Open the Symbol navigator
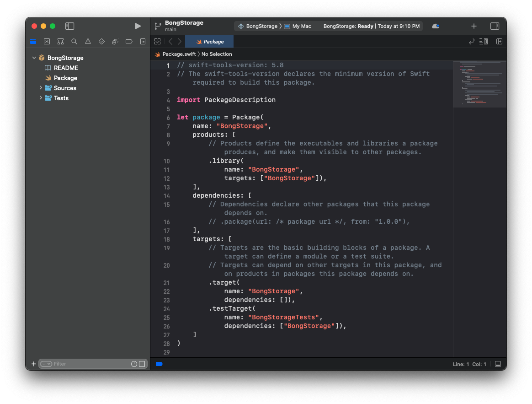 pos(60,42)
